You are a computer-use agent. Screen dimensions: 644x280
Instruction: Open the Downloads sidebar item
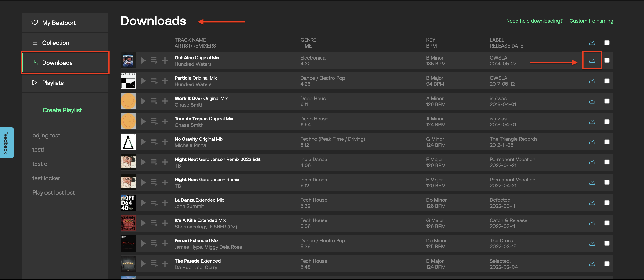click(x=65, y=63)
